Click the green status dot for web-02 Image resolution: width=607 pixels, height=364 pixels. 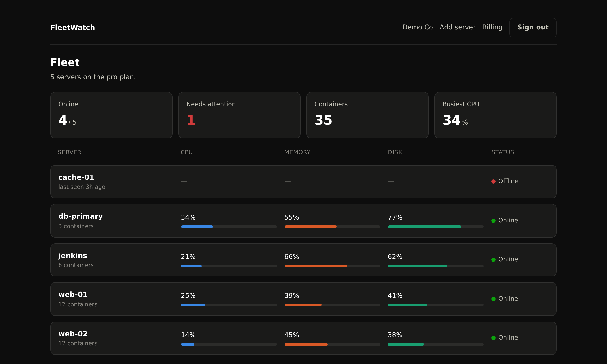click(x=493, y=338)
